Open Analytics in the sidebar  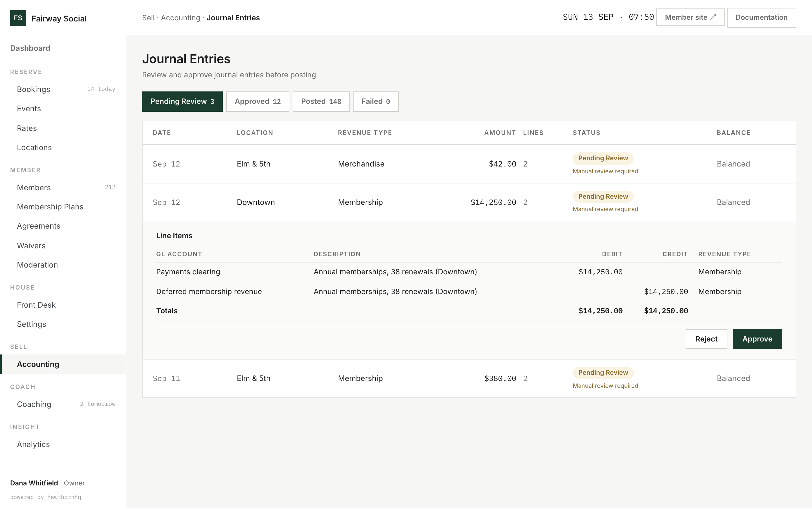pyautogui.click(x=63, y=444)
